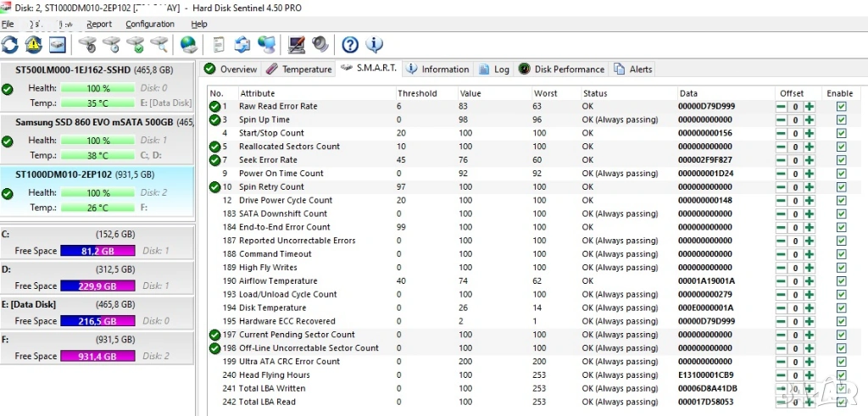Uncheck Enable for Raw Read Error Rate
The image size is (868, 416).
[x=841, y=107]
